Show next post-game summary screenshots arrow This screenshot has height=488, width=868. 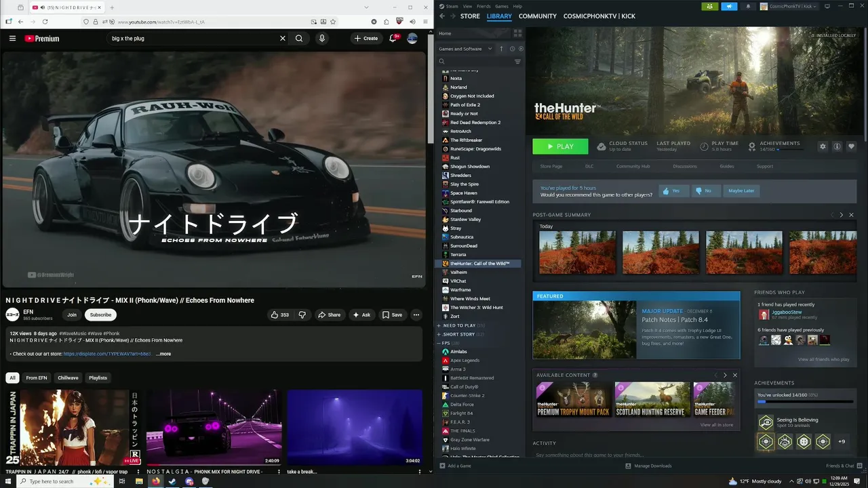coord(842,215)
